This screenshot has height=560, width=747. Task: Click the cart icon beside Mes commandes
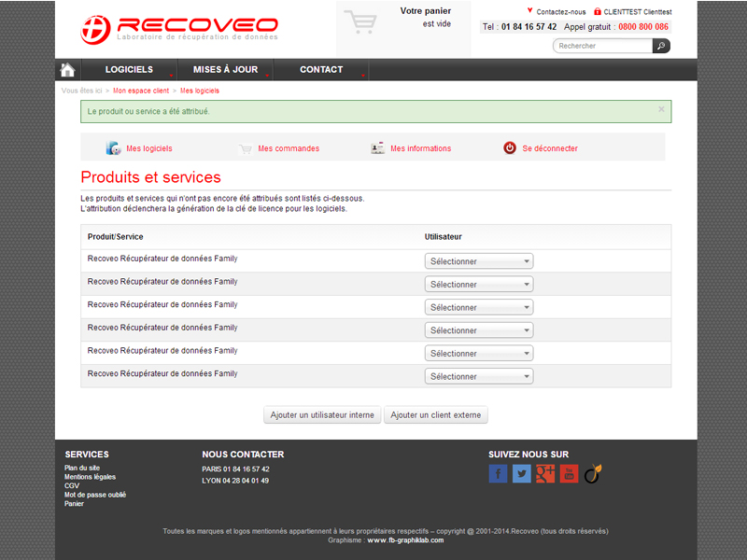pos(246,149)
